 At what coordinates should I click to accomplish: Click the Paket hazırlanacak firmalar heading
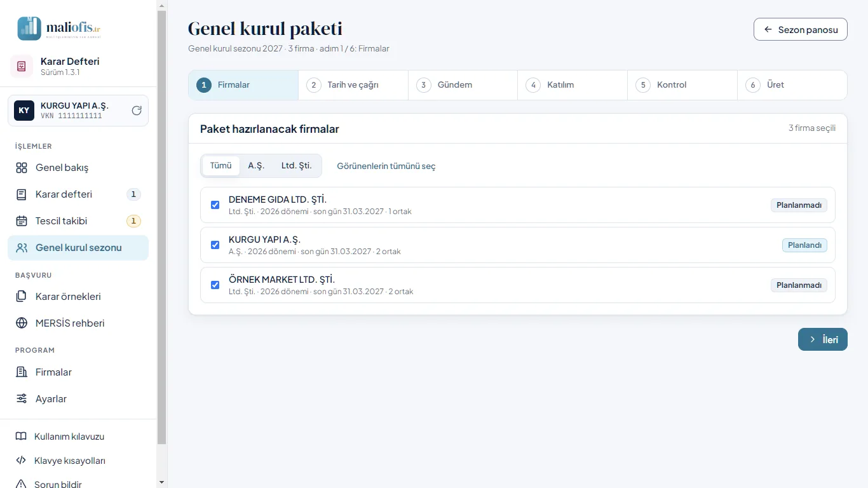[269, 129]
